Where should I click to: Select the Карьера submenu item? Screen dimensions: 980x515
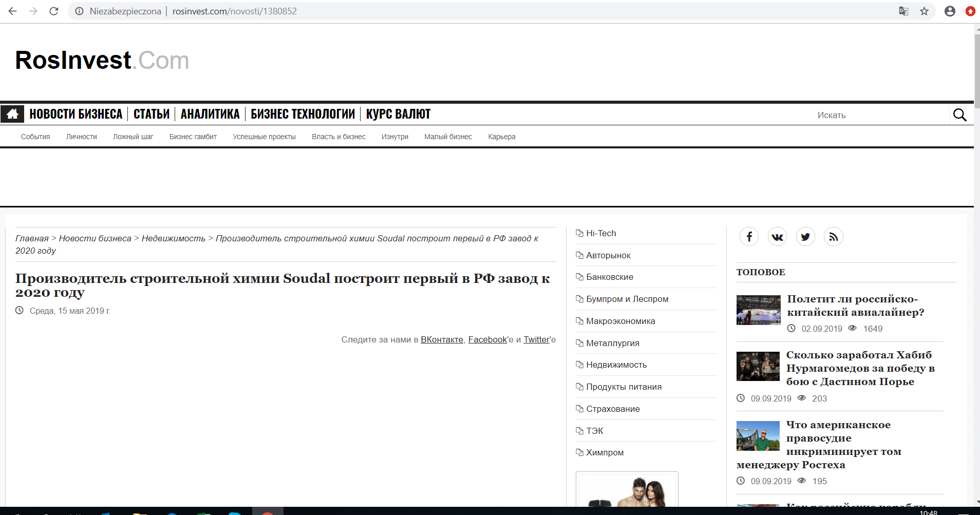tap(502, 137)
